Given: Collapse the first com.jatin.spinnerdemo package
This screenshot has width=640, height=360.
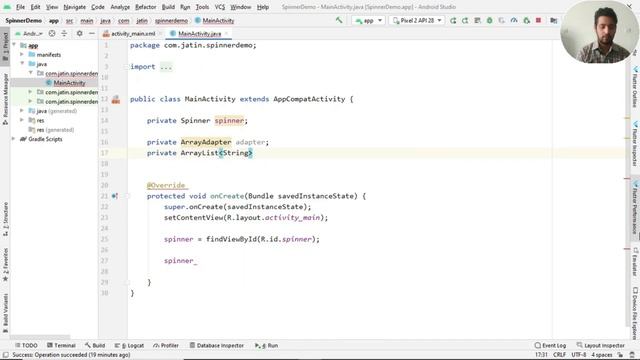Looking at the screenshot, I should pos(30,73).
